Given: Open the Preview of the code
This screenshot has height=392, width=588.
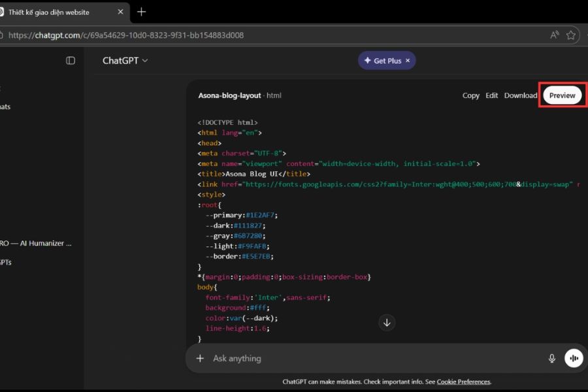Looking at the screenshot, I should click(562, 95).
